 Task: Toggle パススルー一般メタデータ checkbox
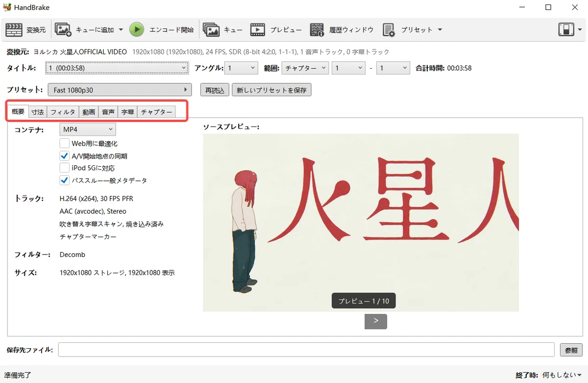pyautogui.click(x=64, y=180)
